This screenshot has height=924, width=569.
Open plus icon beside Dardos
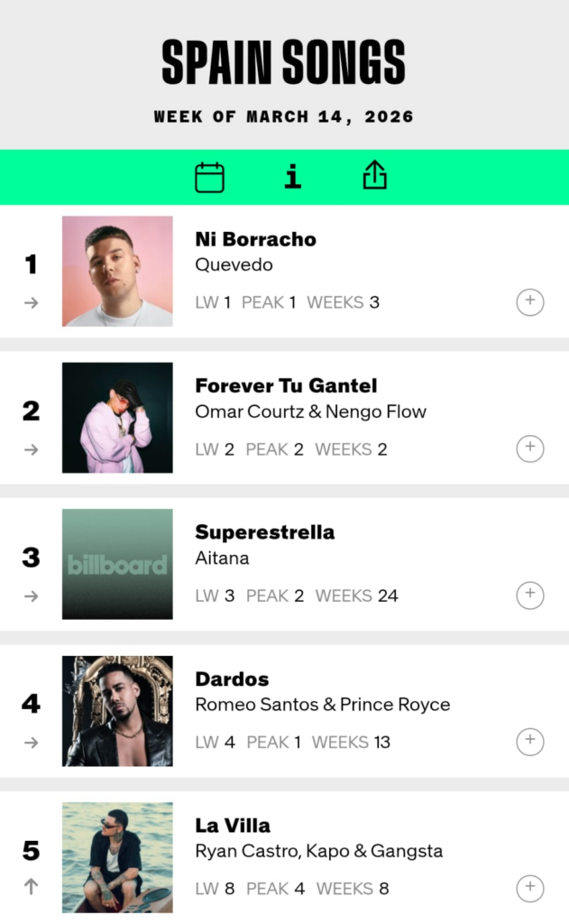click(530, 742)
